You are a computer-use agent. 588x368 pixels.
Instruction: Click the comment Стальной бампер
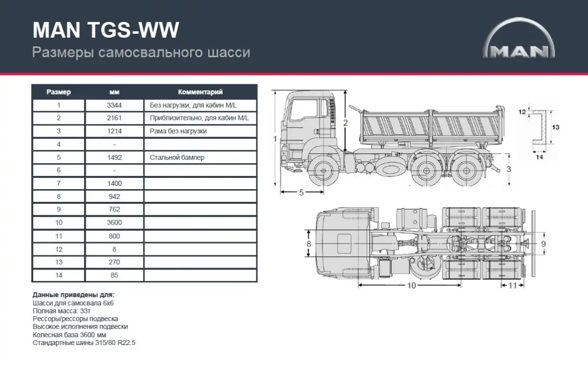[177, 158]
